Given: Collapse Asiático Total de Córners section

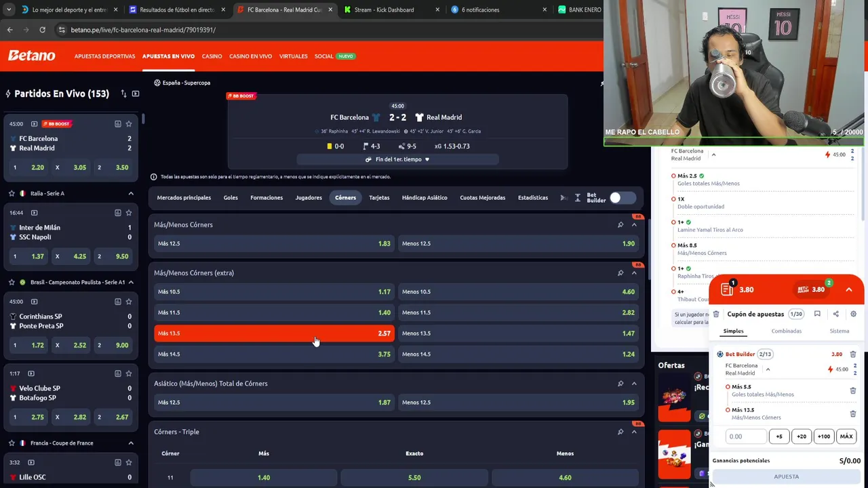Looking at the screenshot, I should pos(634,384).
